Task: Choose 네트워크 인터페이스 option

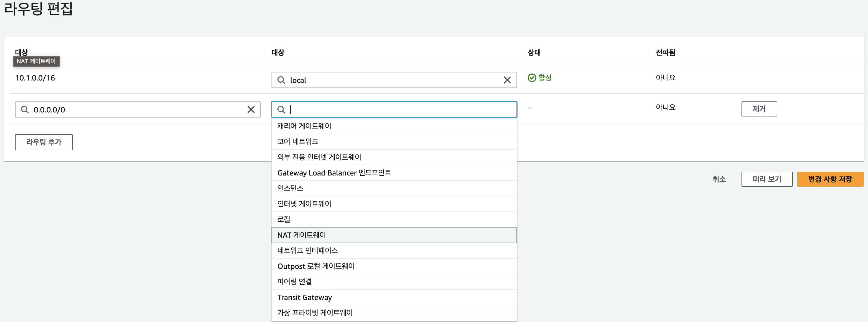Action: [x=394, y=251]
